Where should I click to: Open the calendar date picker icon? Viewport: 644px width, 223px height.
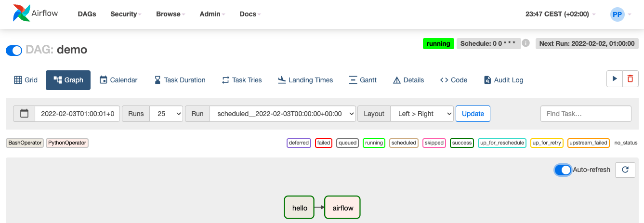tap(24, 114)
